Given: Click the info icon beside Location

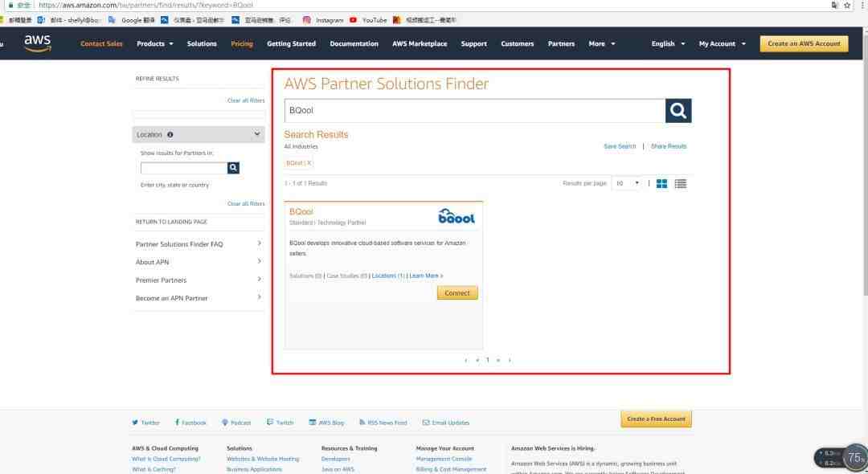Looking at the screenshot, I should point(170,134).
